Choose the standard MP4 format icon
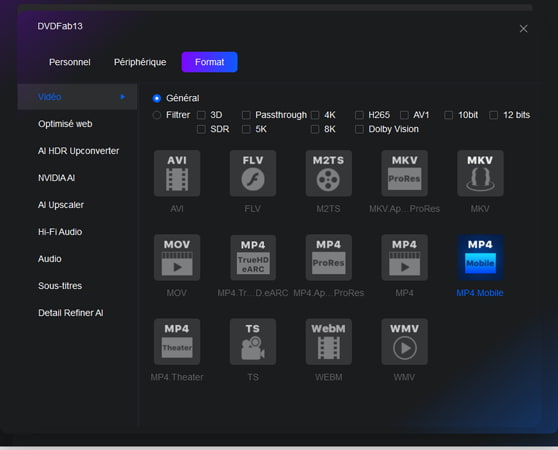This screenshot has height=450, width=558. pyautogui.click(x=404, y=258)
